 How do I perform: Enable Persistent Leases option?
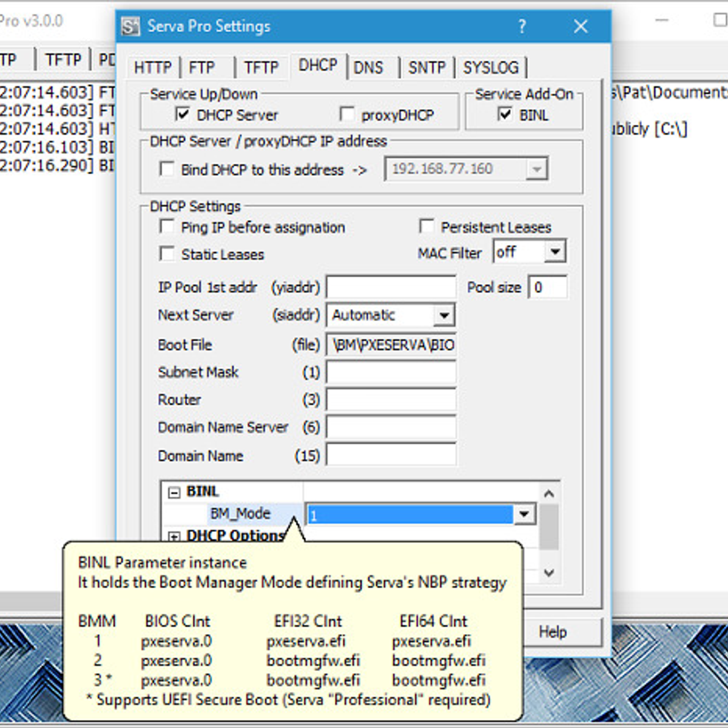tap(426, 227)
